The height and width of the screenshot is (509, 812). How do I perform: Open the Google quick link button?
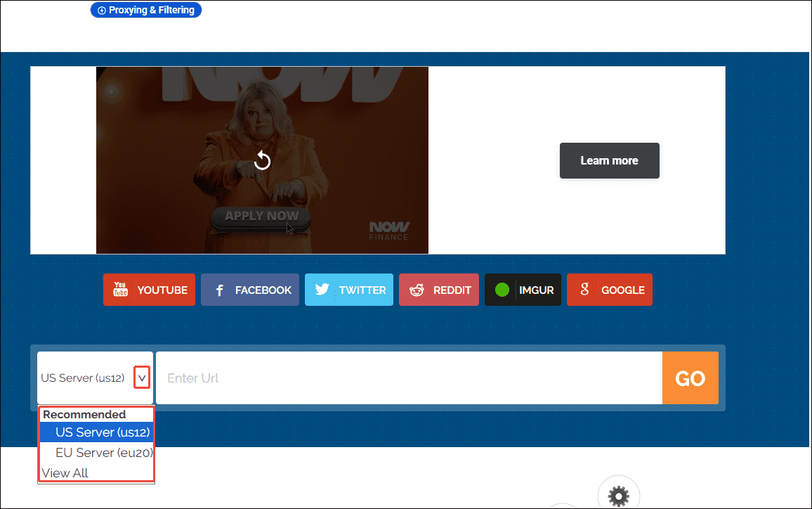pyautogui.click(x=610, y=290)
